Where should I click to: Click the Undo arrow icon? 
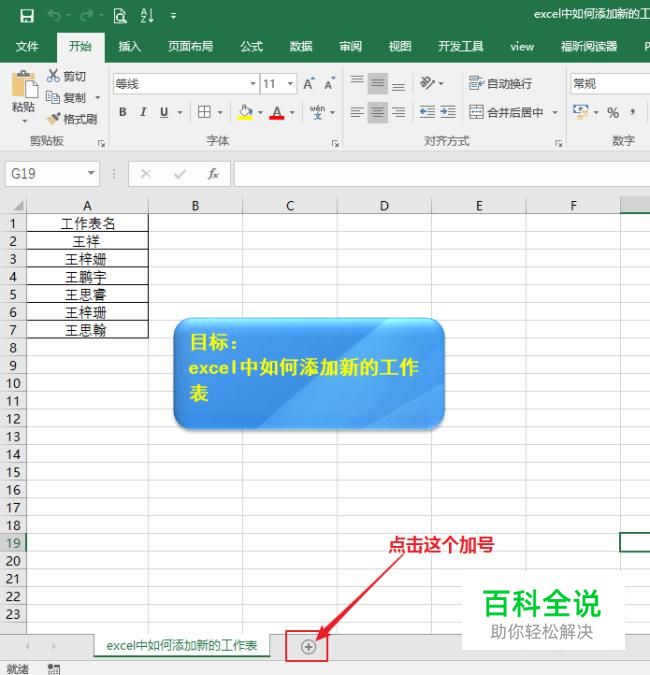54,16
